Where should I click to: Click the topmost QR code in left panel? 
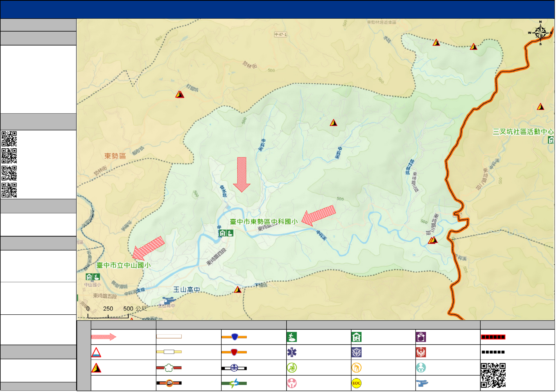click(x=9, y=139)
